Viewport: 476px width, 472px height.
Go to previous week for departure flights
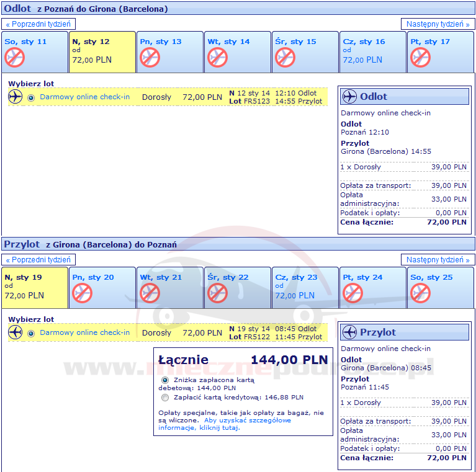pos(39,24)
